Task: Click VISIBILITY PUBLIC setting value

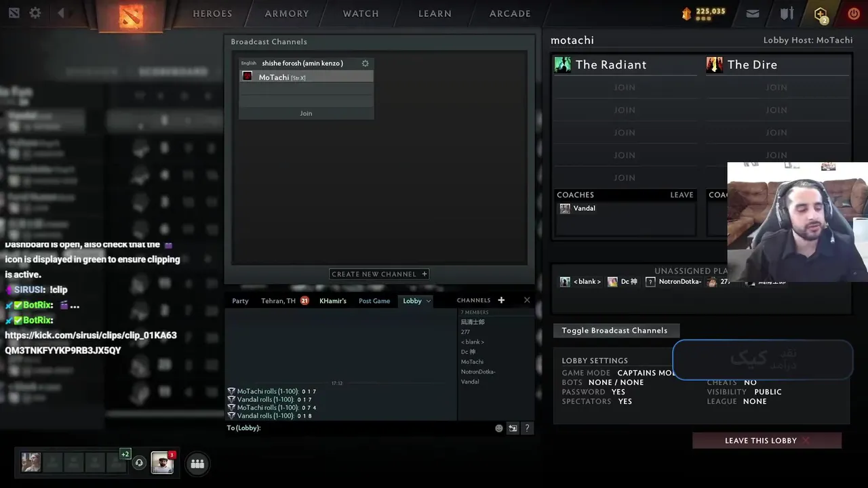Action: pyautogui.click(x=768, y=392)
